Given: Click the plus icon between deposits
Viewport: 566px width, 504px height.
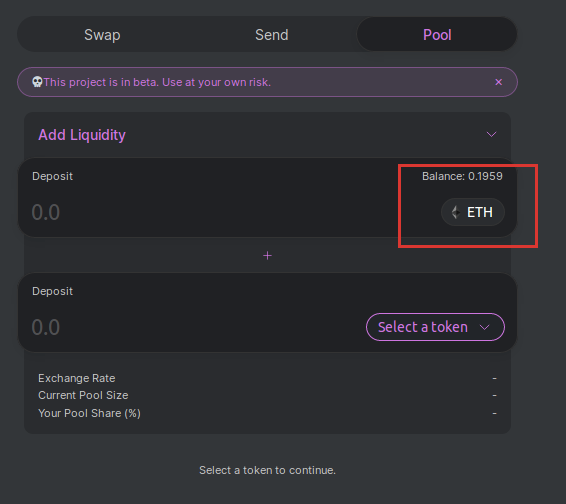Looking at the screenshot, I should click(x=267, y=256).
